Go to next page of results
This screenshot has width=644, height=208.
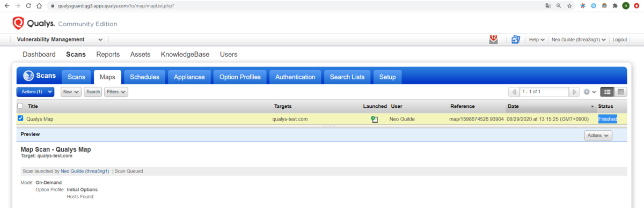[574, 92]
